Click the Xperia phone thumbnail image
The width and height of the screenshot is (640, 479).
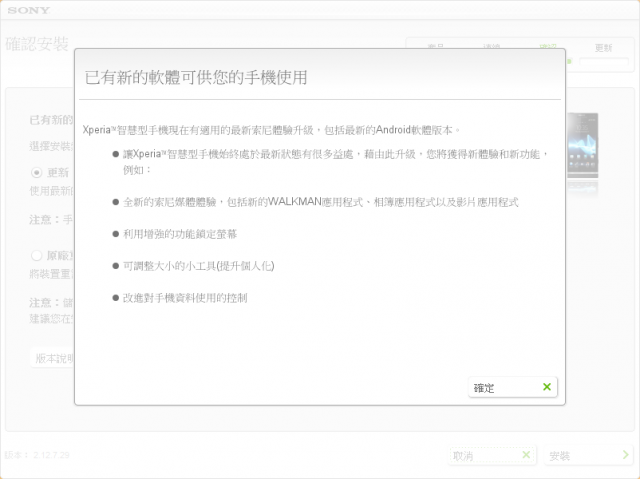[x=582, y=146]
